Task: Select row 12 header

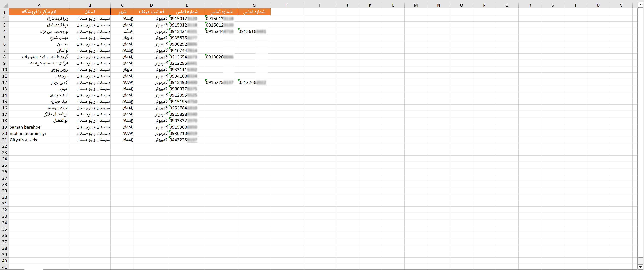Action: click(5, 82)
